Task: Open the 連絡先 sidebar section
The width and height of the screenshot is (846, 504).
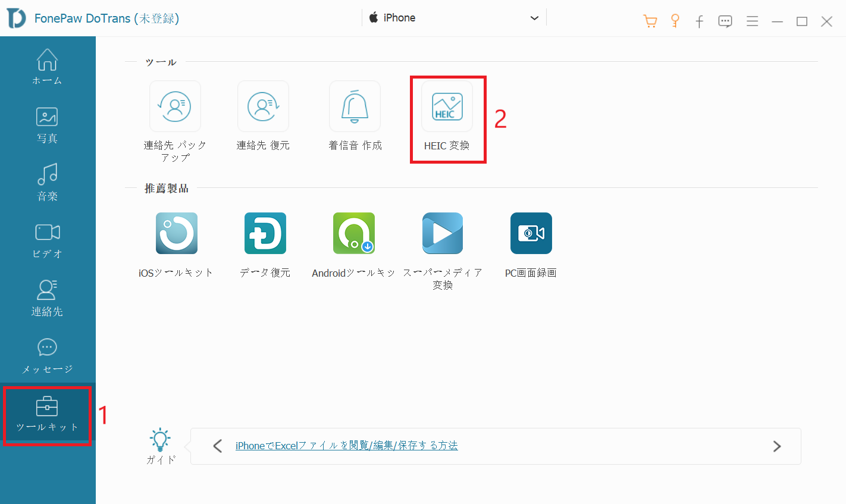Action: click(47, 298)
